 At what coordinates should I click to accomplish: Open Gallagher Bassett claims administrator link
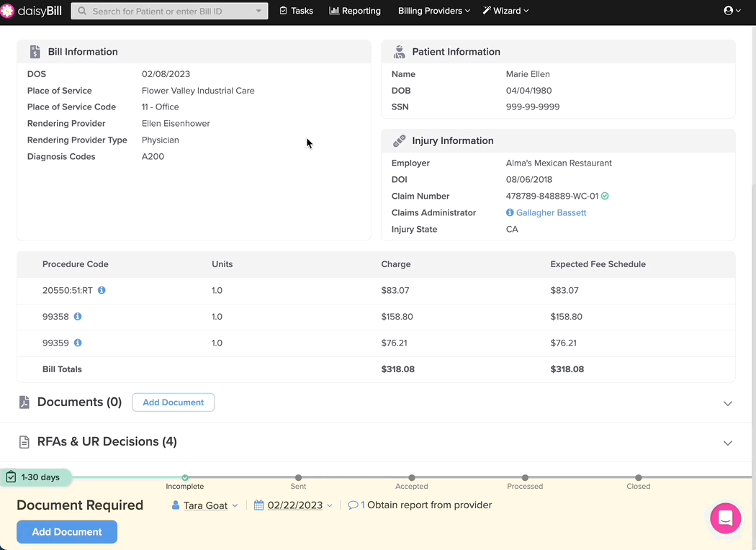(x=551, y=212)
